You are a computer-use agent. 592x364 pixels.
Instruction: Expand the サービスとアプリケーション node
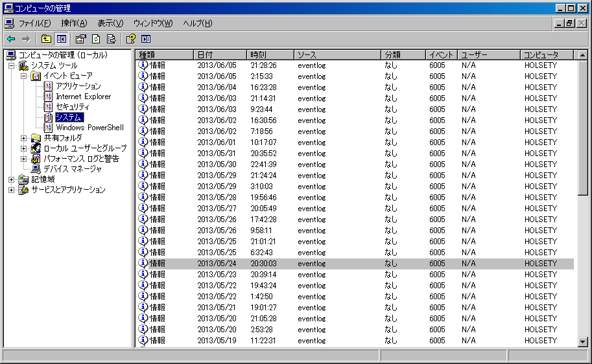pyautogui.click(x=12, y=190)
